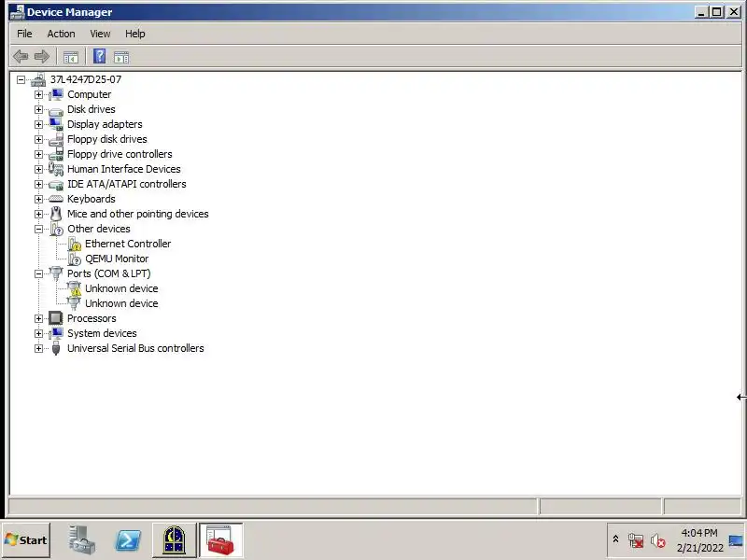The image size is (747, 560).
Task: Open the Help menu
Action: (134, 34)
